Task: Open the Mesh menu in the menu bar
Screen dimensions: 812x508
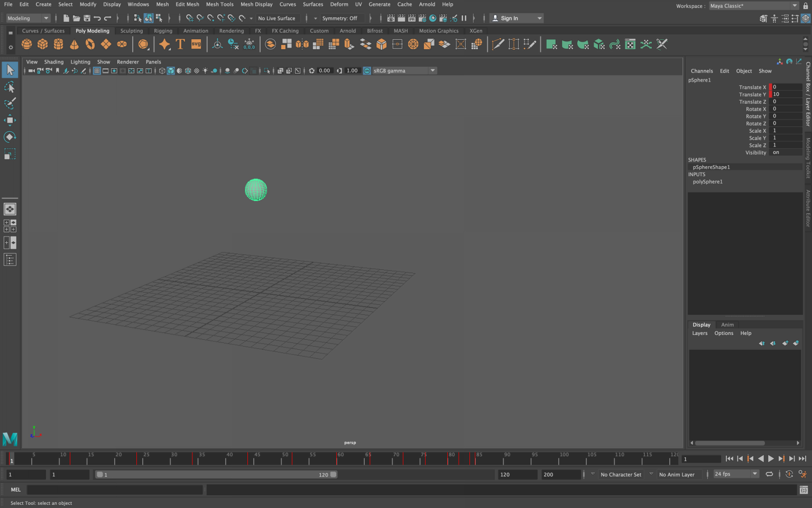Action: click(162, 4)
